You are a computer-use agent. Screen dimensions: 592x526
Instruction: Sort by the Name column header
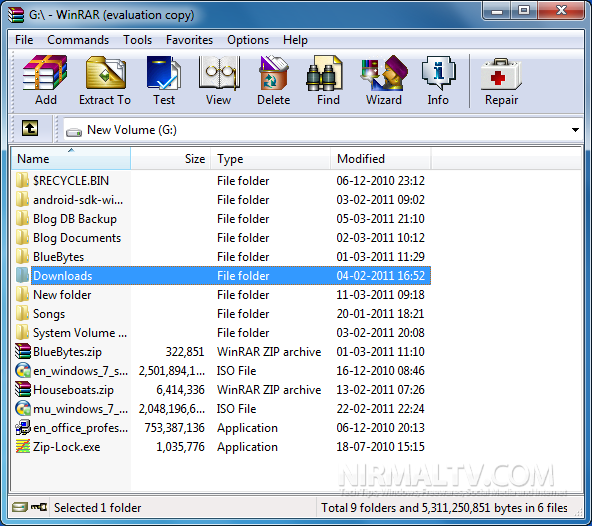pos(71,158)
